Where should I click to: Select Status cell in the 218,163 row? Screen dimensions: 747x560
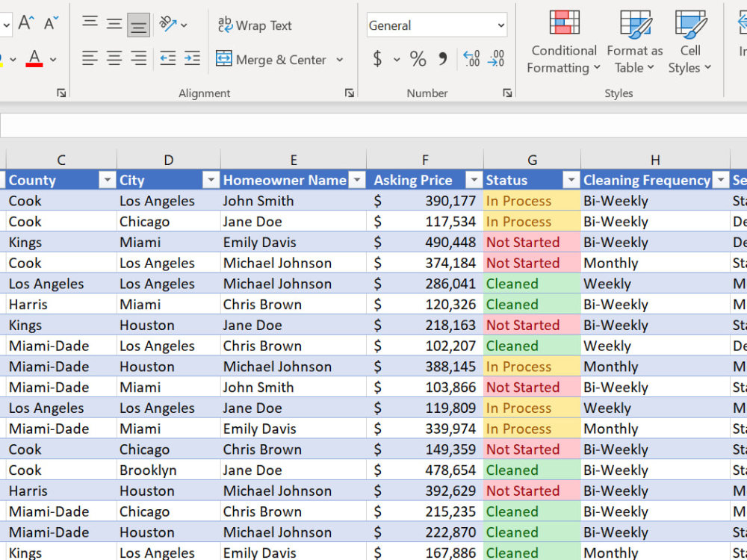pyautogui.click(x=532, y=326)
